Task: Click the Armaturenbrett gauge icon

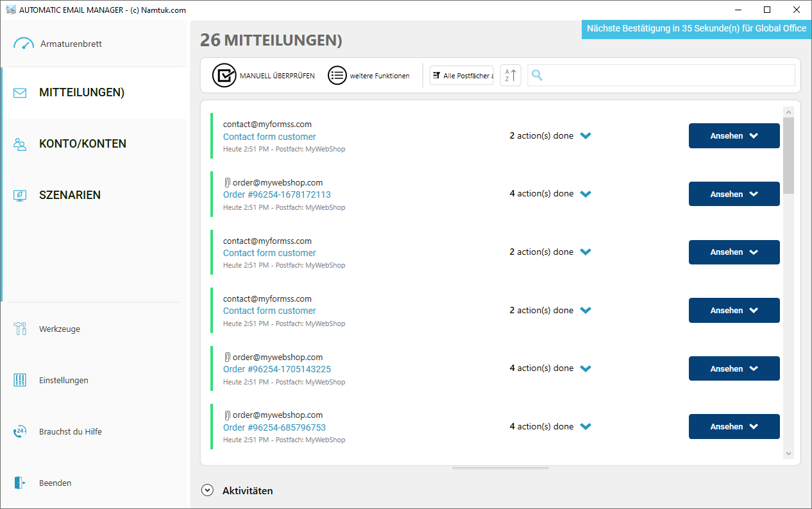Action: [x=23, y=44]
